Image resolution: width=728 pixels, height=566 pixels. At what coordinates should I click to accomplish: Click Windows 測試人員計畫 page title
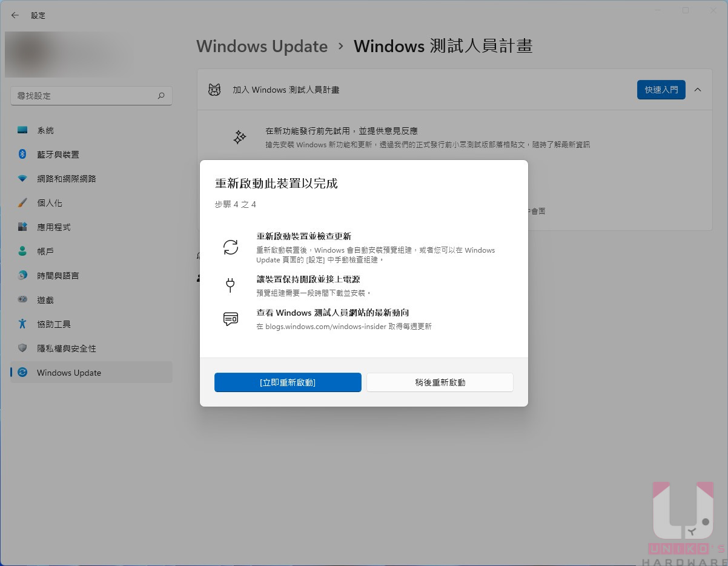coord(443,46)
